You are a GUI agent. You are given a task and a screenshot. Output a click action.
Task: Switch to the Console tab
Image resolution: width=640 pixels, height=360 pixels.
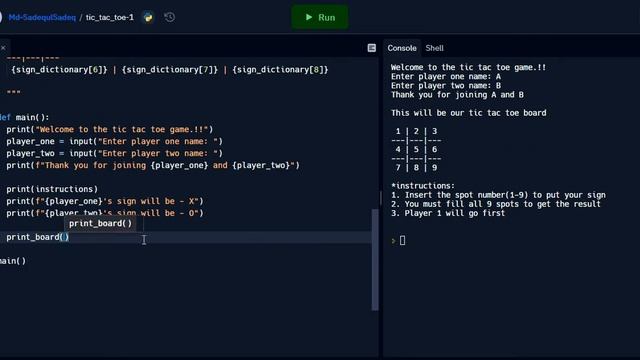pyautogui.click(x=402, y=48)
